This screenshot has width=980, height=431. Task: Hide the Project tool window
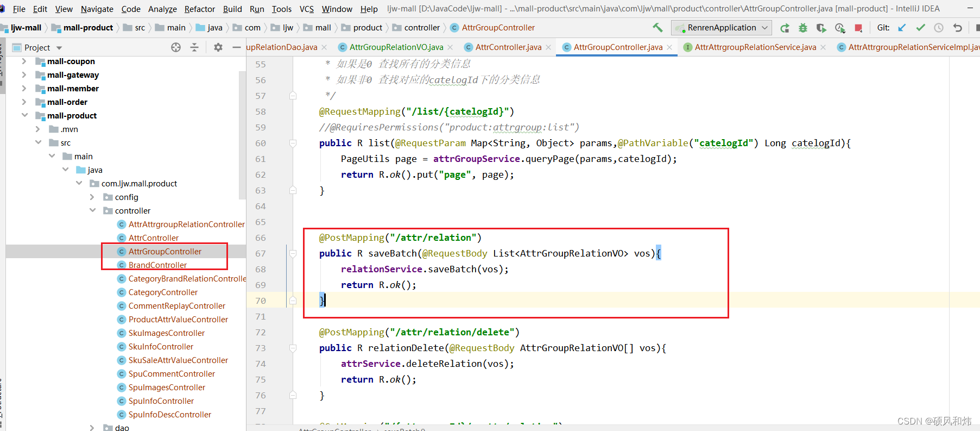[x=236, y=47]
